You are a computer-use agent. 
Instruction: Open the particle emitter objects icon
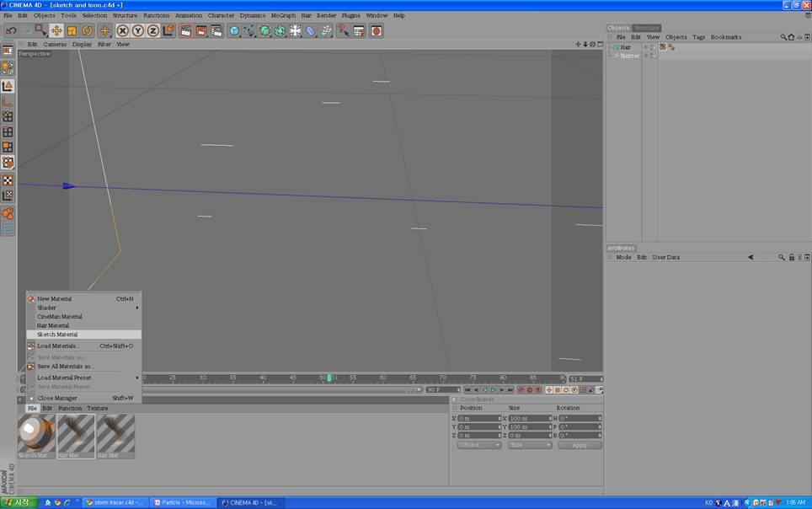tap(326, 31)
